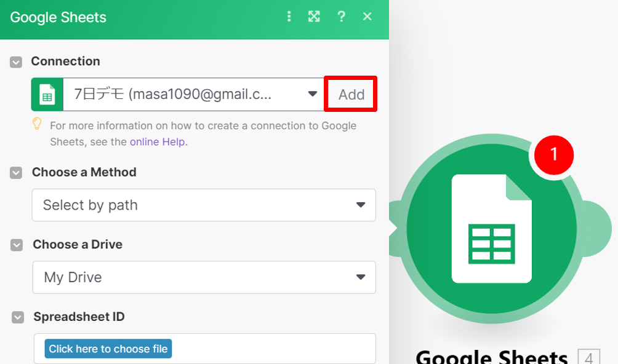Click the Choose a Drive label
This screenshot has width=618, height=364.
click(78, 244)
